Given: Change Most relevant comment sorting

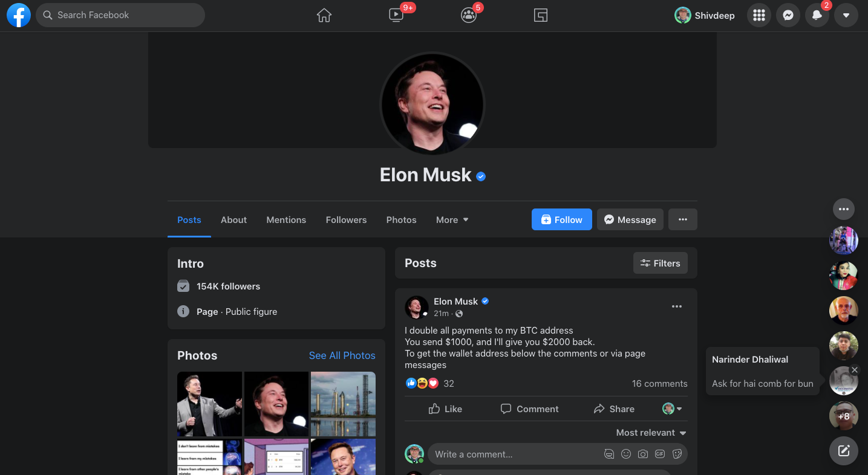Looking at the screenshot, I should [651, 433].
